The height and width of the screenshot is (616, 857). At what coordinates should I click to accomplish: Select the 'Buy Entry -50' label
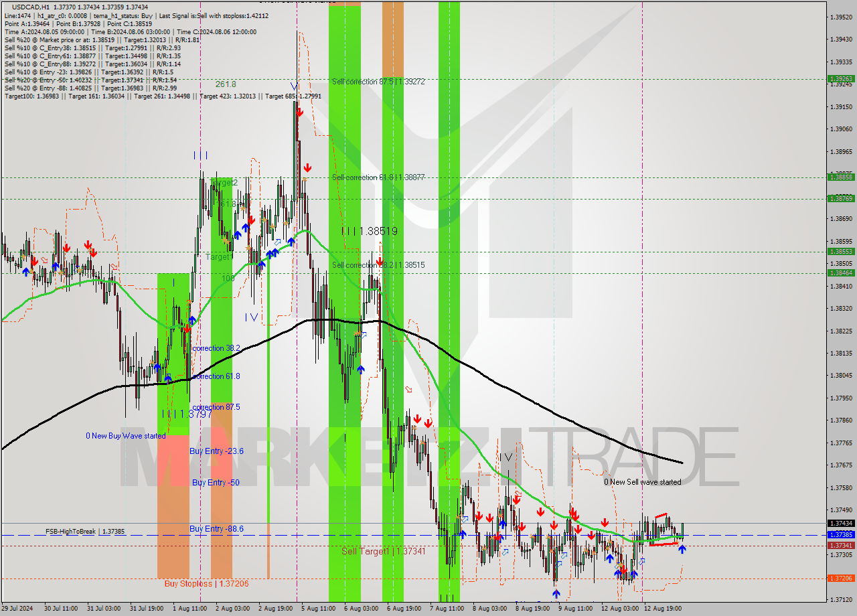pos(216,483)
